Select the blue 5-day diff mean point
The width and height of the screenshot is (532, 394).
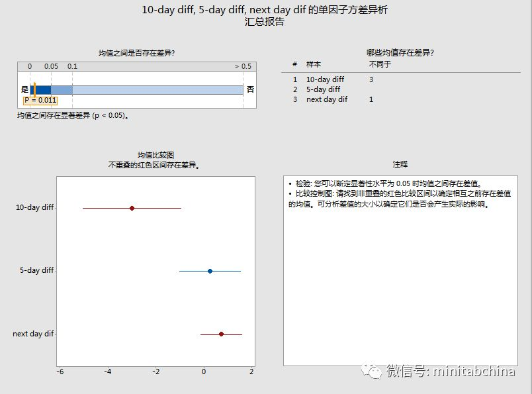[x=210, y=271]
